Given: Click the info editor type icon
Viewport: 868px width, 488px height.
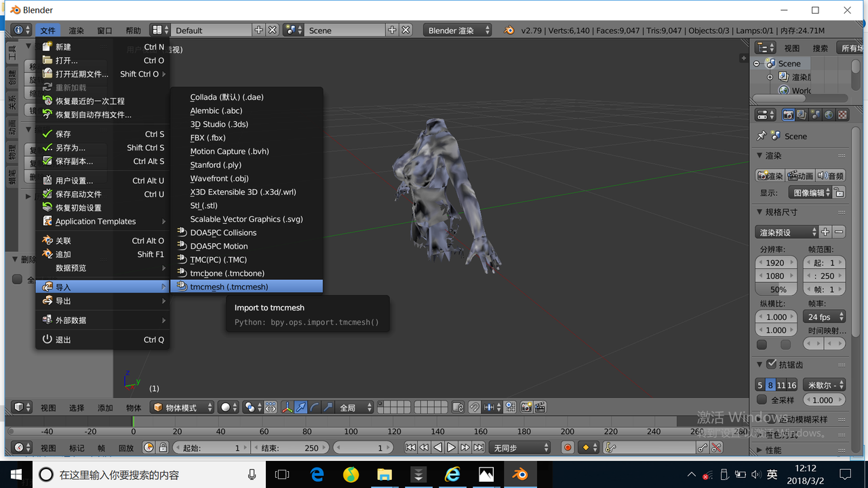Looking at the screenshot, I should [22, 30].
